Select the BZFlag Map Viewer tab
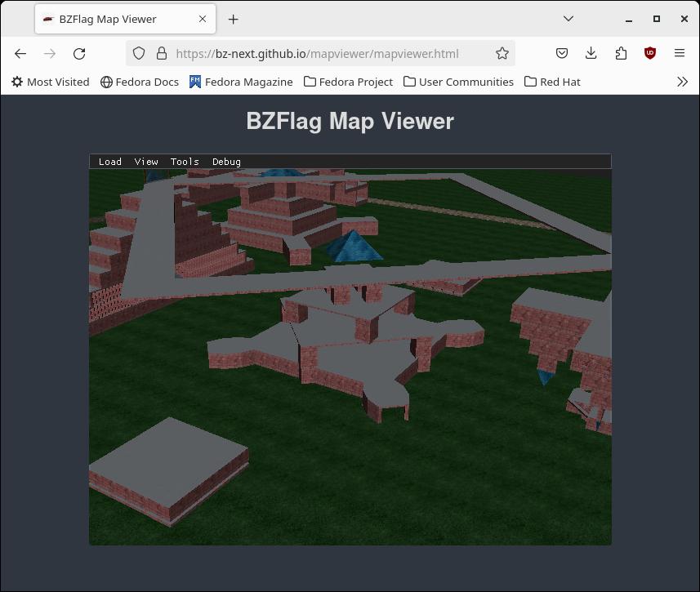The image size is (700, 592). pos(125,20)
